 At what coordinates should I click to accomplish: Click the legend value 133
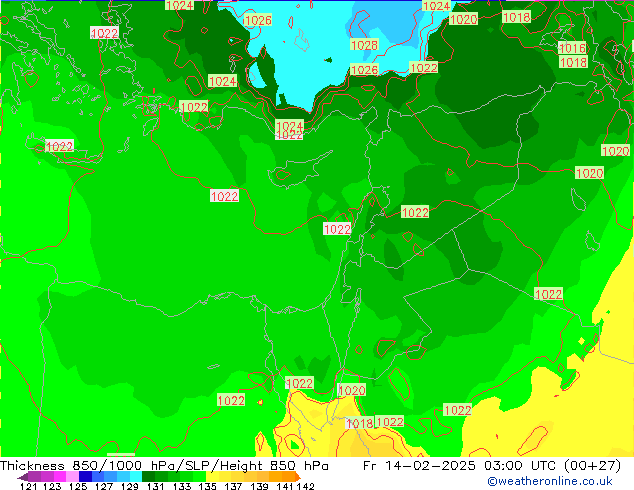[x=182, y=486]
